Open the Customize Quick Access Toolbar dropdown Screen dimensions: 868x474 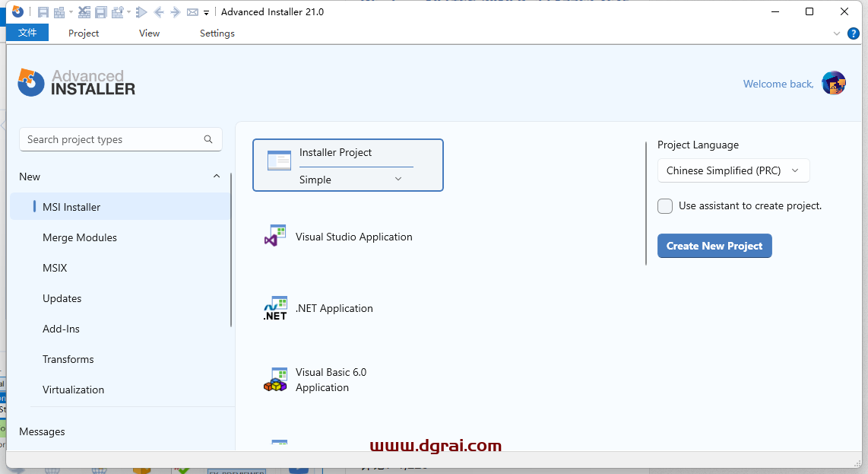(x=206, y=13)
